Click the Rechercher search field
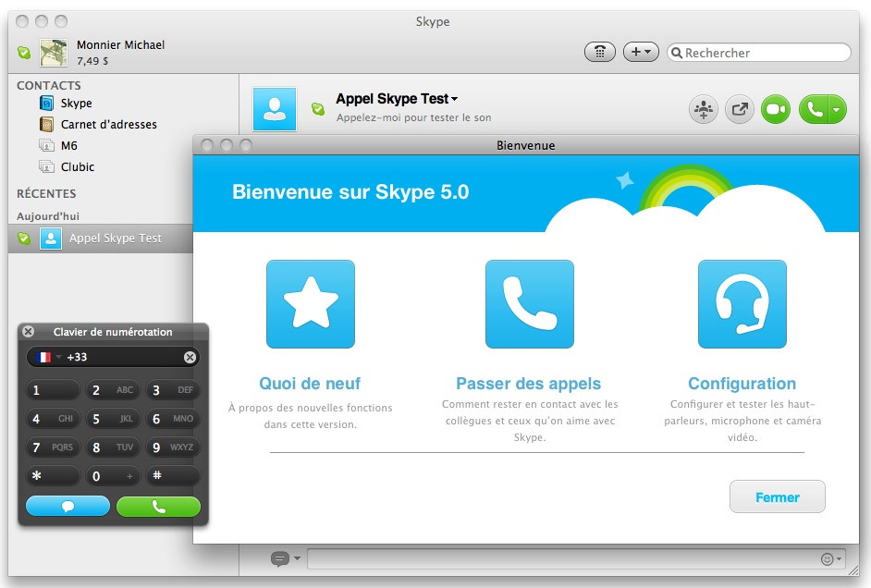Viewport: 871px width, 588px height. coord(759,53)
